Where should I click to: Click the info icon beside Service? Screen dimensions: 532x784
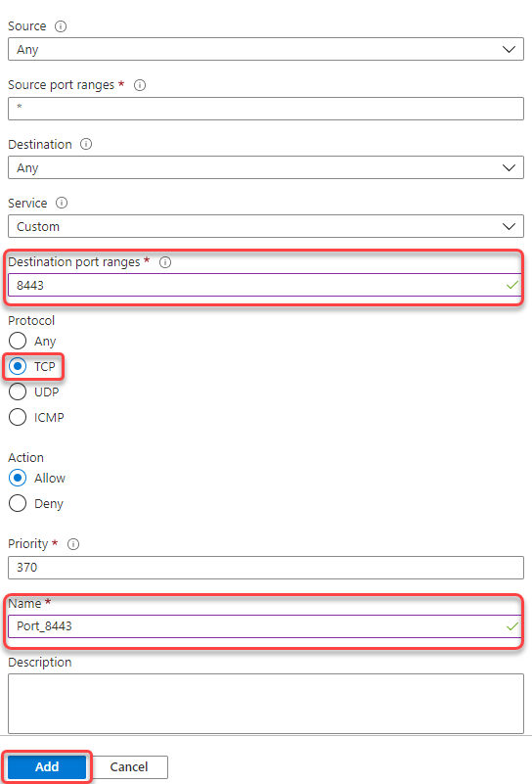tap(62, 203)
